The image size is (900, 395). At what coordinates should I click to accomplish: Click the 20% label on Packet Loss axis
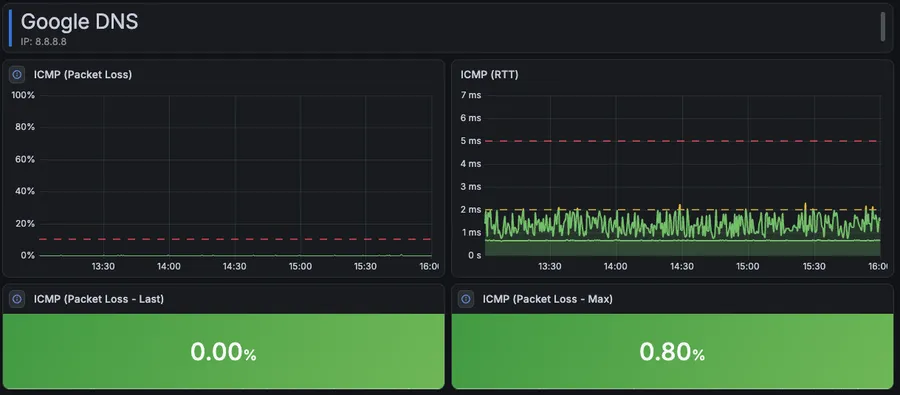[x=26, y=223]
